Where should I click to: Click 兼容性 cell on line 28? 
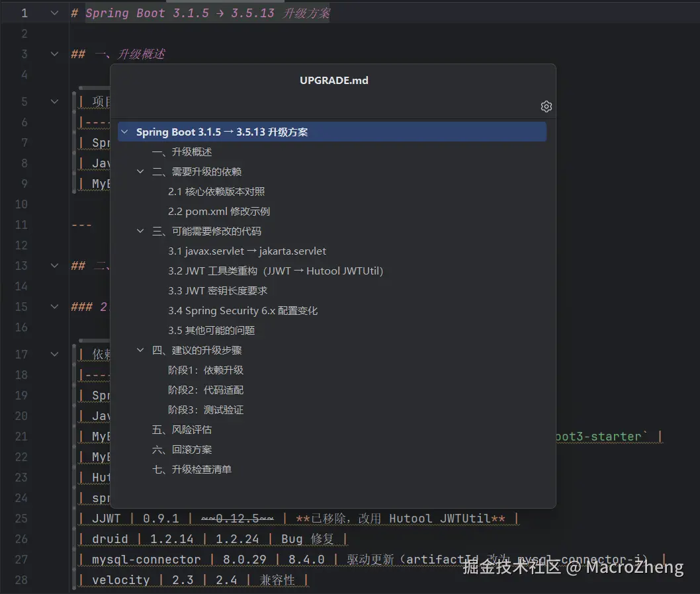coord(277,579)
